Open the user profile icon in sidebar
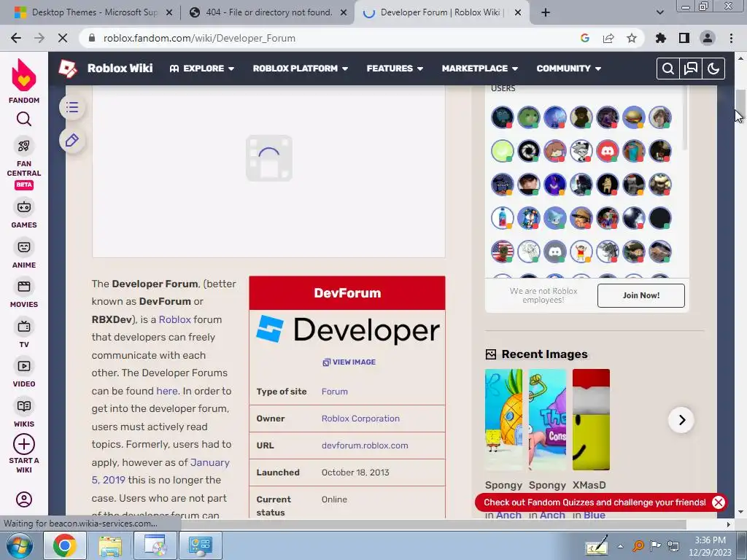 pyautogui.click(x=24, y=499)
